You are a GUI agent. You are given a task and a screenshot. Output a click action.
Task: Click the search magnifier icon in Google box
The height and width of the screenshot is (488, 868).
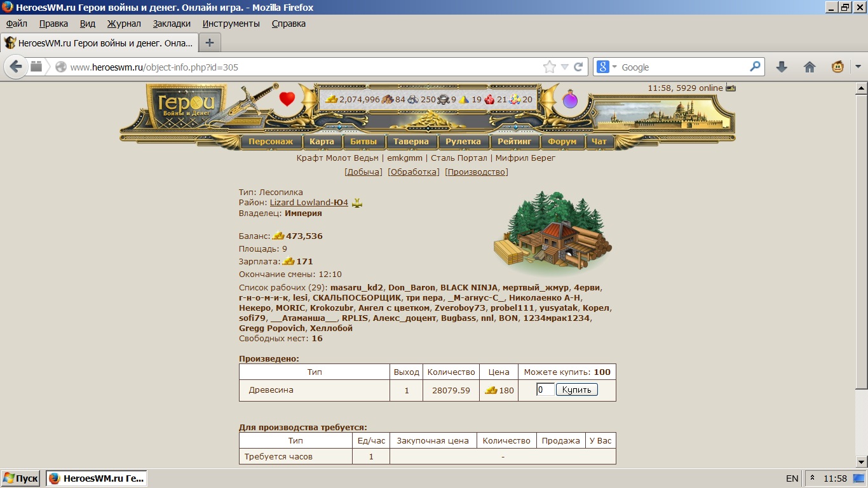pos(755,66)
